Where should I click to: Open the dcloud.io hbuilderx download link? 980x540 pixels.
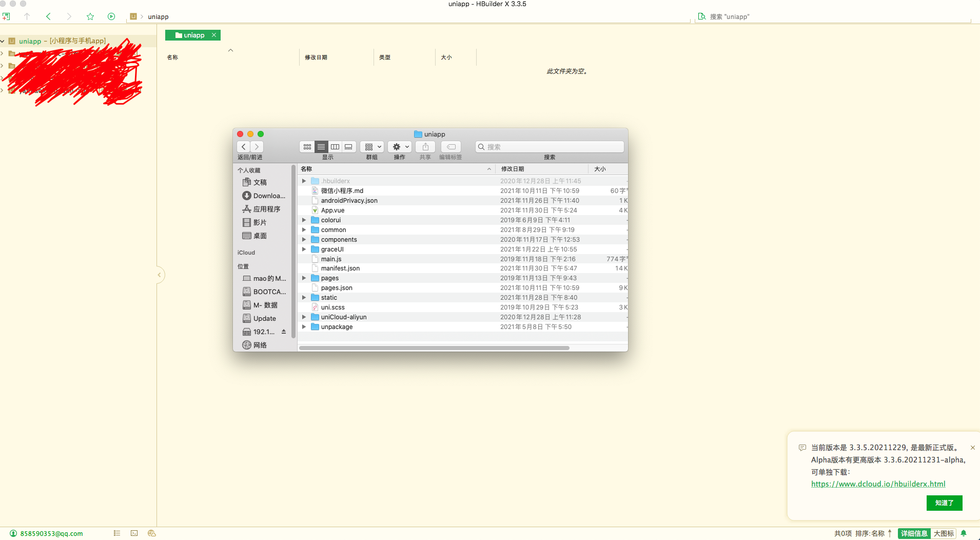click(x=878, y=484)
